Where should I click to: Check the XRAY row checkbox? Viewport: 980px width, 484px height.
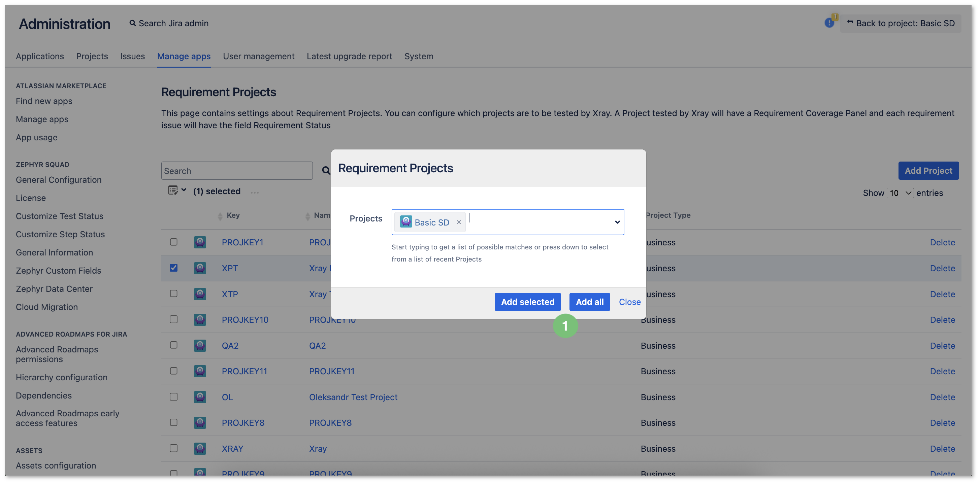point(173,448)
